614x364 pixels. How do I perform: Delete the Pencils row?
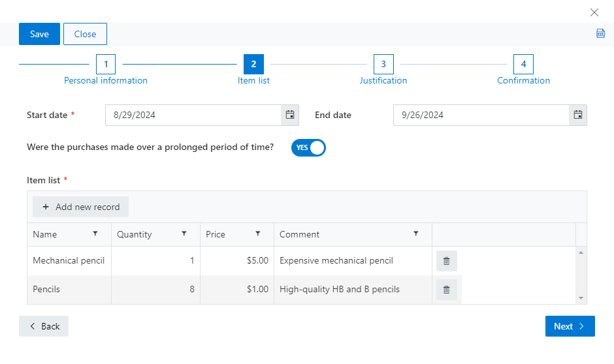click(x=446, y=290)
